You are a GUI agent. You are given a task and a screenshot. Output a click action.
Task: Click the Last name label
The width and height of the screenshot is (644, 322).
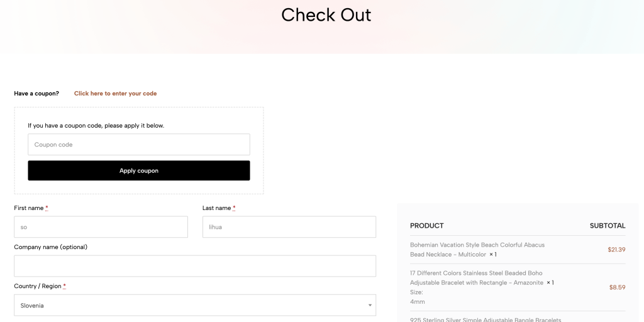tap(217, 208)
